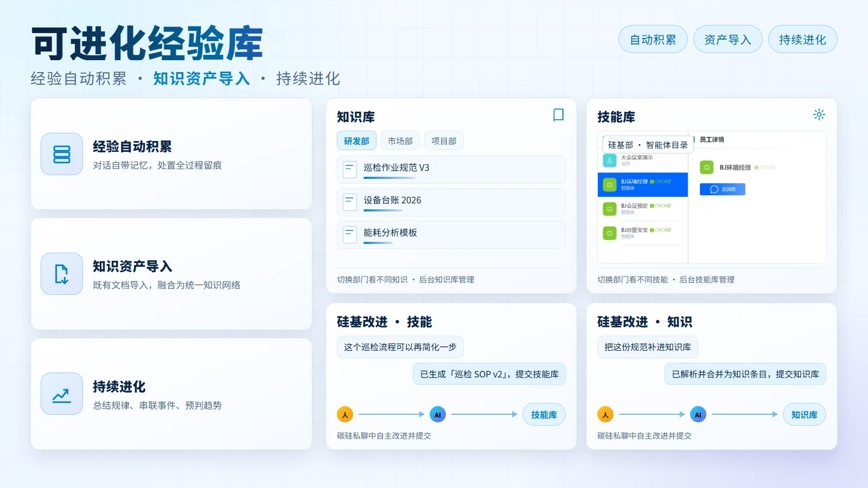The image size is (868, 488).
Task: Click the 这个巡检流程可以再简化一步 chat bubble
Action: click(x=400, y=347)
